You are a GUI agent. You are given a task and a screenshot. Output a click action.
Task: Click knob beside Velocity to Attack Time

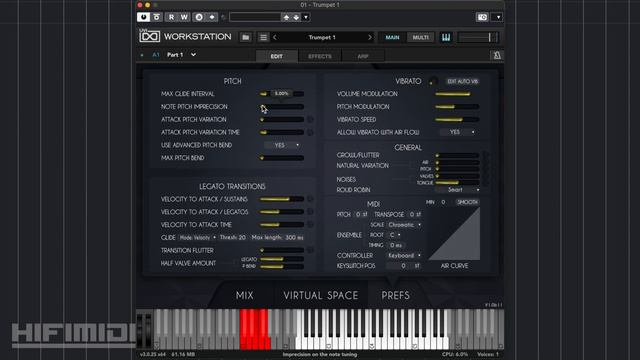click(310, 224)
